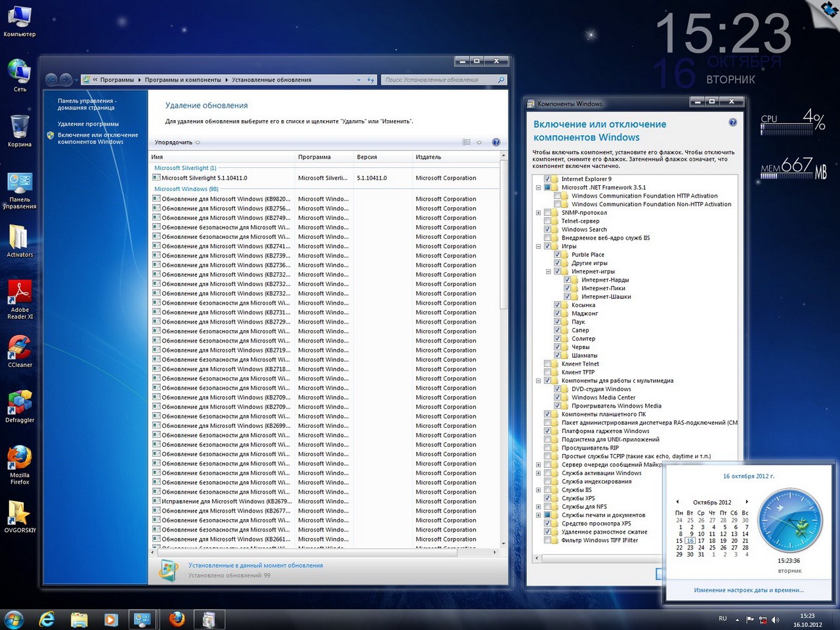Switch to the Control Panel taskbar window
This screenshot has width=840, height=630.
[142, 619]
